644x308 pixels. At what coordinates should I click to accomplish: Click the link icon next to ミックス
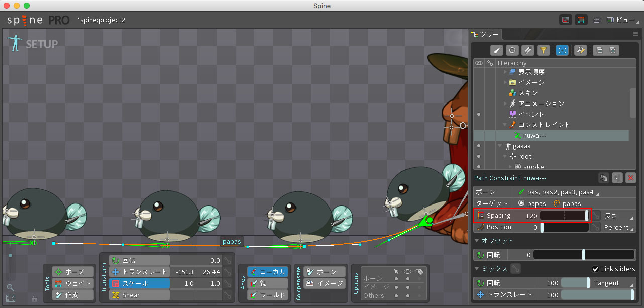coord(515,269)
